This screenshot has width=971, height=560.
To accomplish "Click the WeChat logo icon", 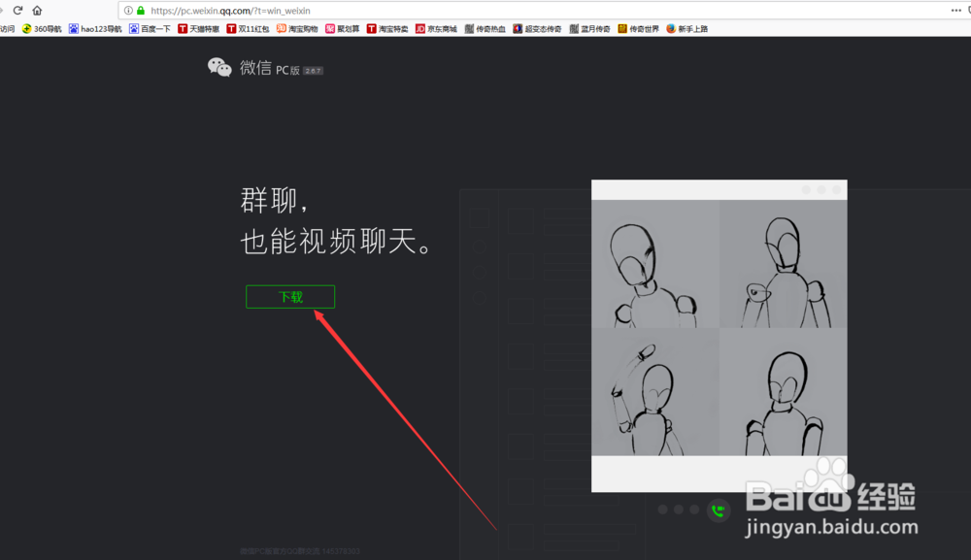I will [219, 67].
